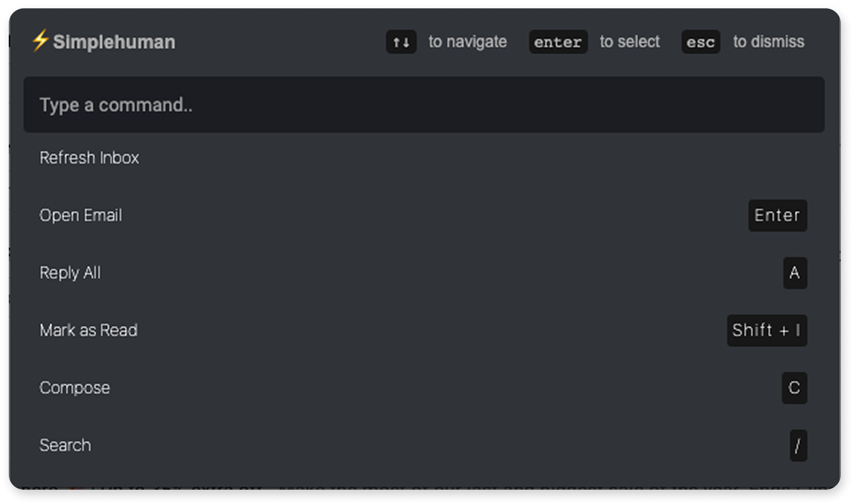Select the Reply All command
The height and width of the screenshot is (504, 854).
424,273
